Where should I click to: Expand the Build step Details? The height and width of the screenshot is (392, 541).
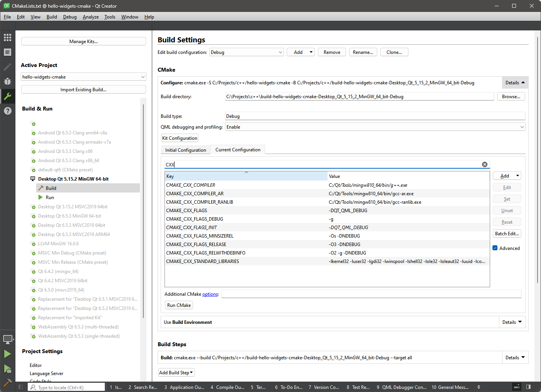[x=515, y=357]
